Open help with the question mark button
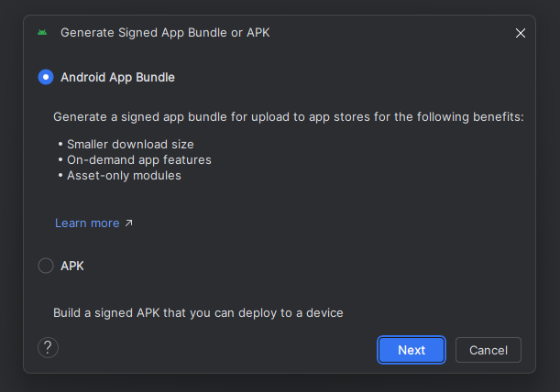This screenshot has width=560, height=392. pos(48,348)
